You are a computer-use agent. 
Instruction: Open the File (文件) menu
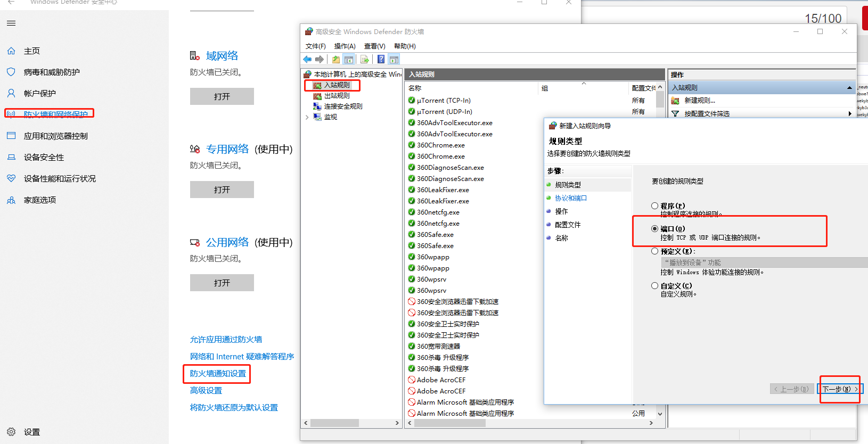pyautogui.click(x=316, y=46)
